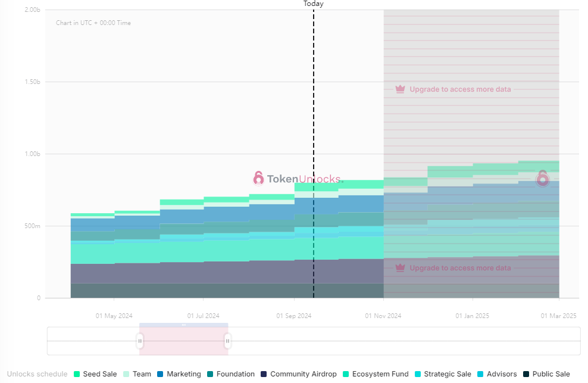Image resolution: width=588 pixels, height=383 pixels.
Task: Open the upper 'Upgrade to access more data' link
Action: tap(460, 89)
